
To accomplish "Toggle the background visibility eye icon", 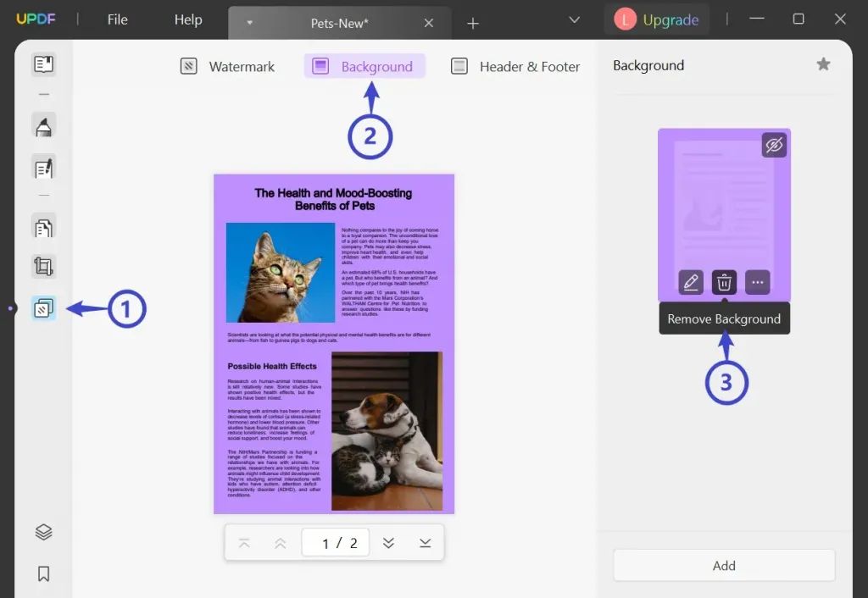I will coord(774,145).
